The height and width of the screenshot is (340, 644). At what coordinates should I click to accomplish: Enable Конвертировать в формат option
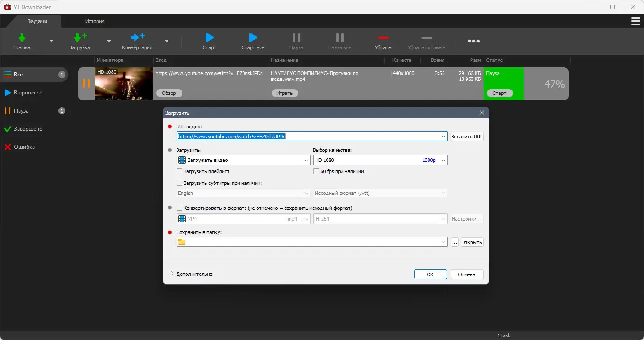[x=179, y=207]
